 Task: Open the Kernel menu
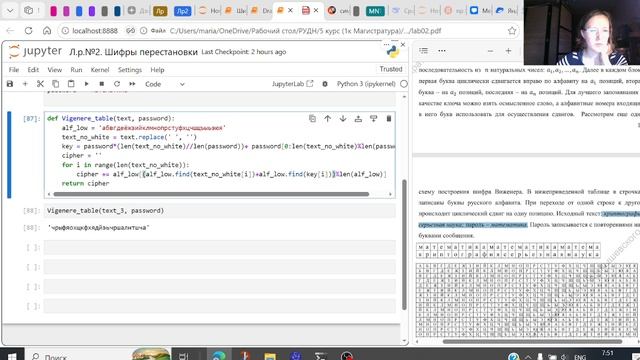100,70
